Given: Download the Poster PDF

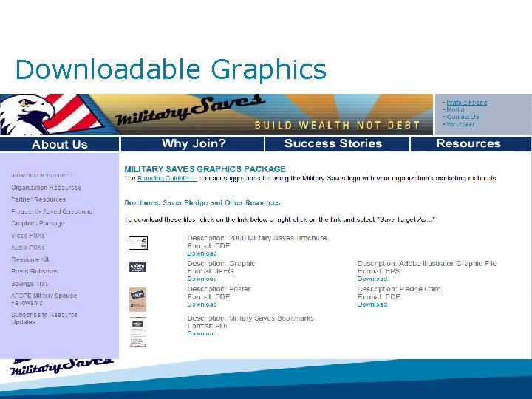Looking at the screenshot, I should 202,304.
